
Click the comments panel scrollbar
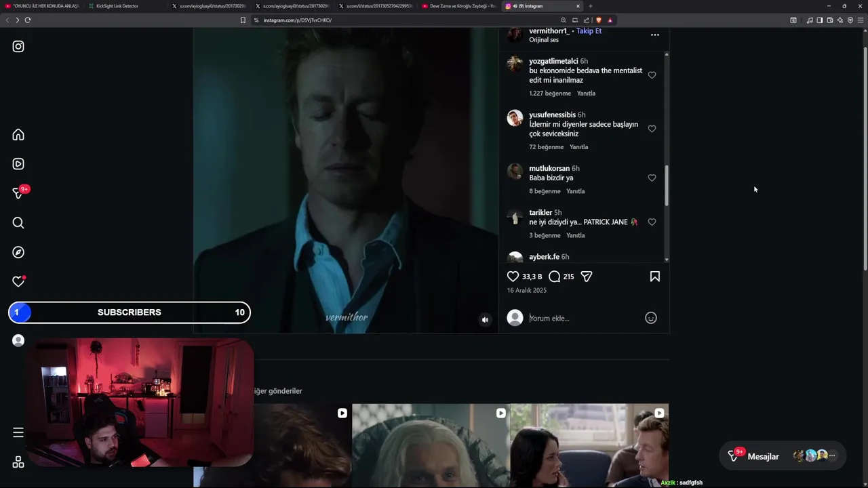pos(667,185)
